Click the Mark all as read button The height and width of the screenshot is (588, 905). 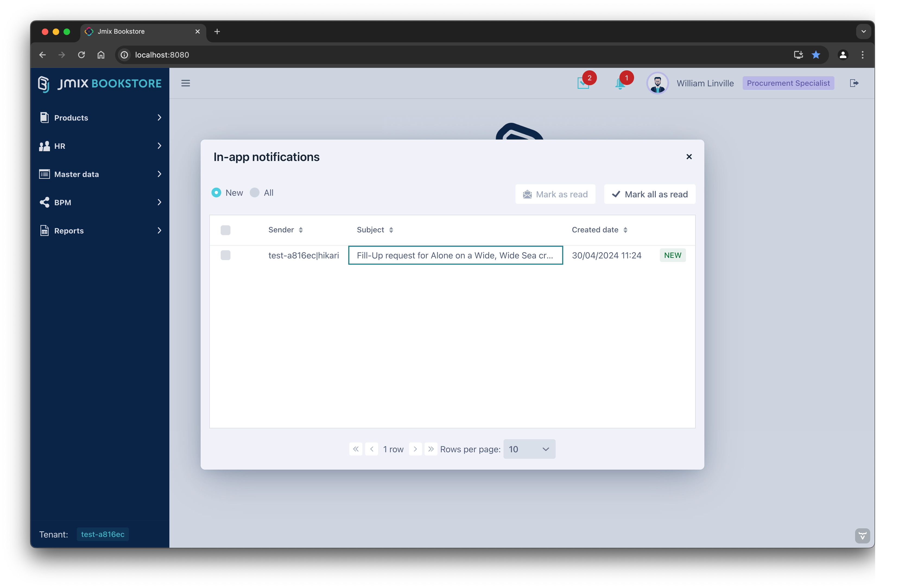pyautogui.click(x=650, y=194)
